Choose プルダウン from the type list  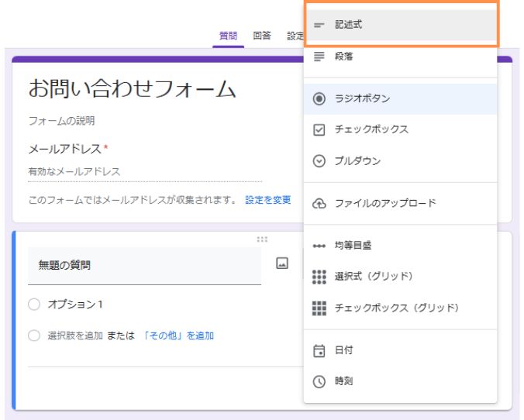pos(357,161)
